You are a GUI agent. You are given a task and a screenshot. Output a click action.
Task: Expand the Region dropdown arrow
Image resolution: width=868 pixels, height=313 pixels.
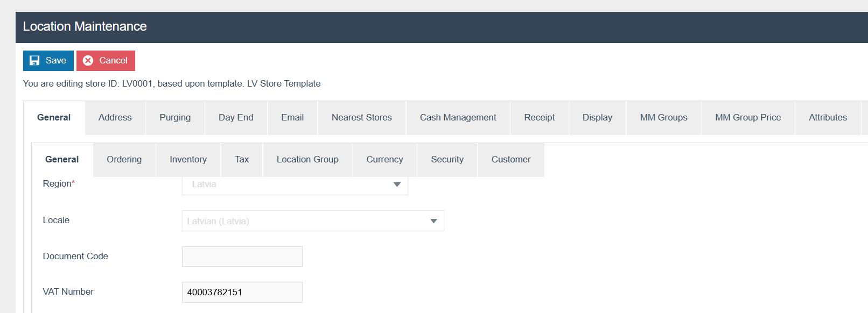pos(397,184)
